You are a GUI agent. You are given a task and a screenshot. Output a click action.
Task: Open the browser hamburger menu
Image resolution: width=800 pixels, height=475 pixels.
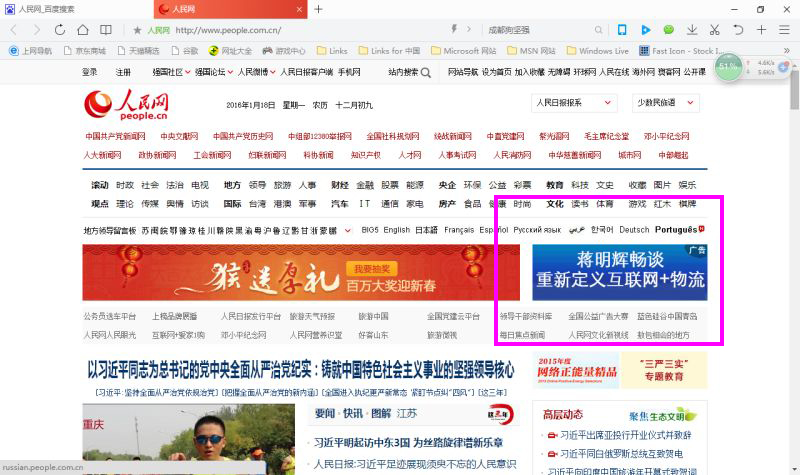tap(785, 30)
